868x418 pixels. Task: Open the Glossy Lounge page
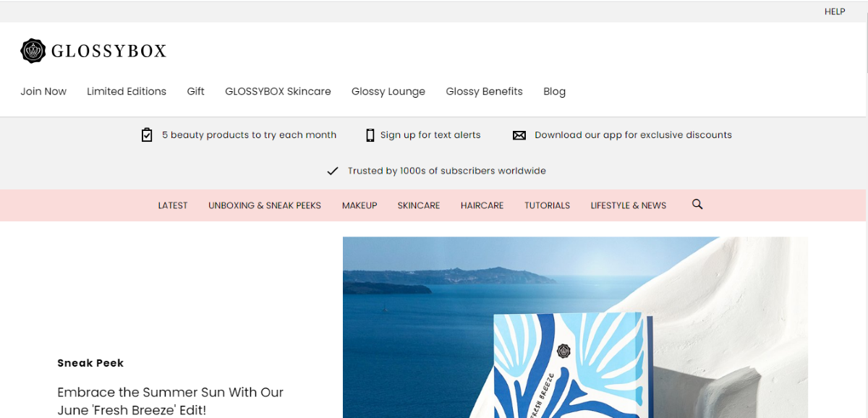[x=388, y=91]
